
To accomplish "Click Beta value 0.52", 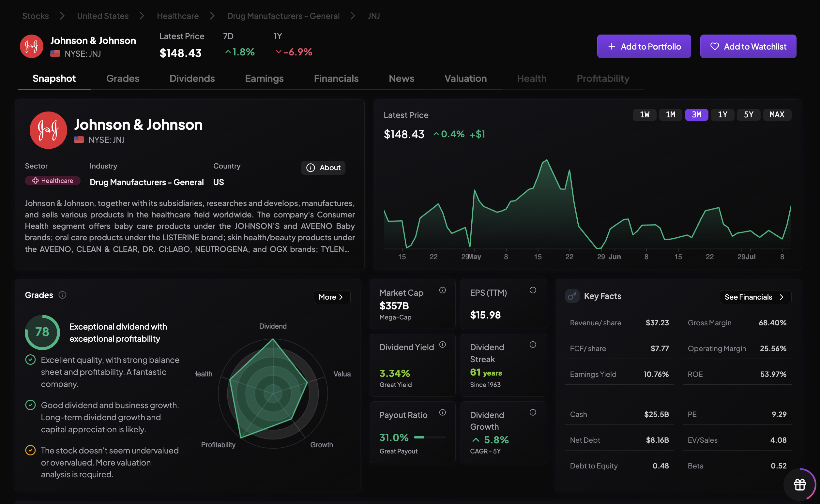I will (778, 466).
